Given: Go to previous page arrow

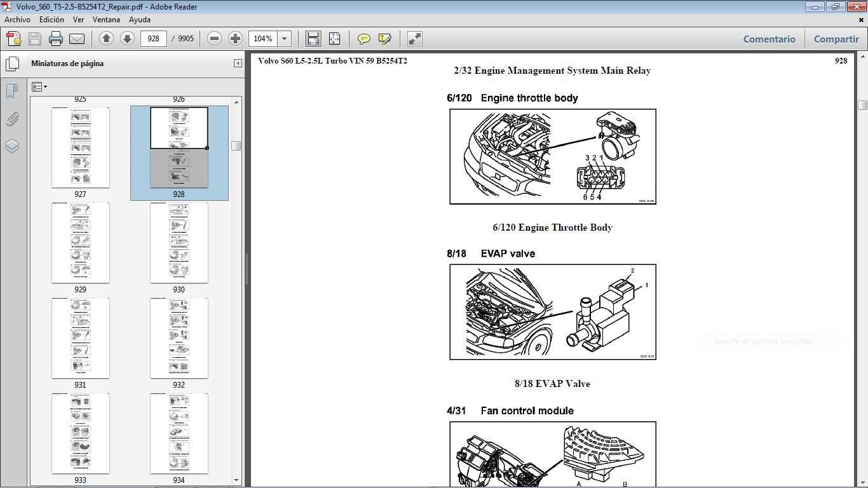Looking at the screenshot, I should (x=106, y=39).
